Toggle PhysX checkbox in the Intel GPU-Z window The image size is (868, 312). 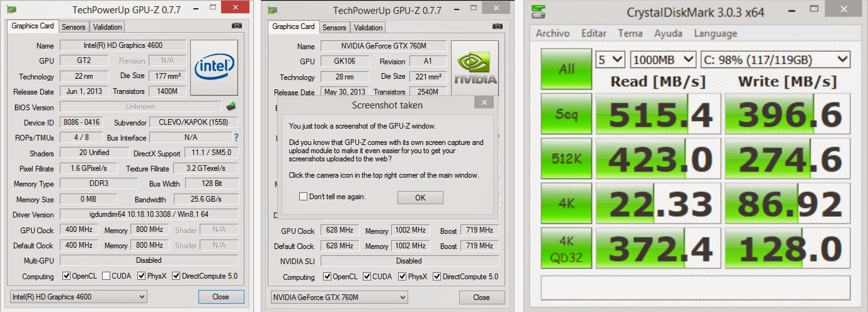pos(141,276)
